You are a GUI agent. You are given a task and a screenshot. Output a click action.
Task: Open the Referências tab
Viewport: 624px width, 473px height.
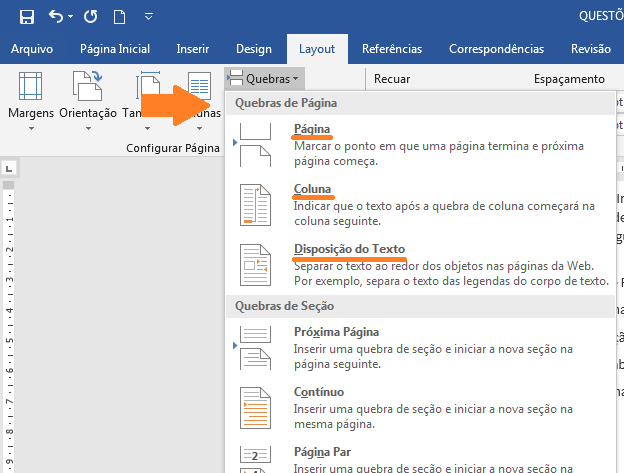click(x=391, y=49)
